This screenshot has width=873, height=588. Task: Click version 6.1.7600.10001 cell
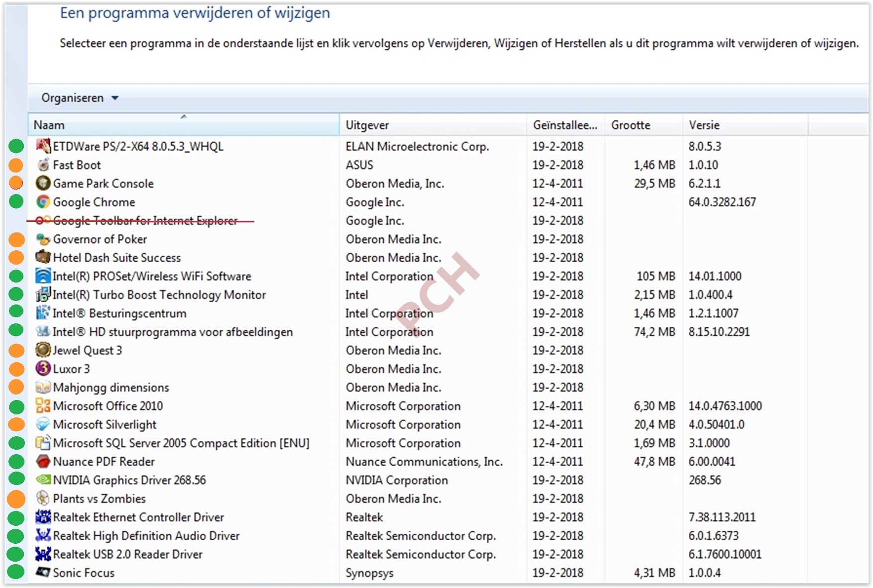[725, 554]
